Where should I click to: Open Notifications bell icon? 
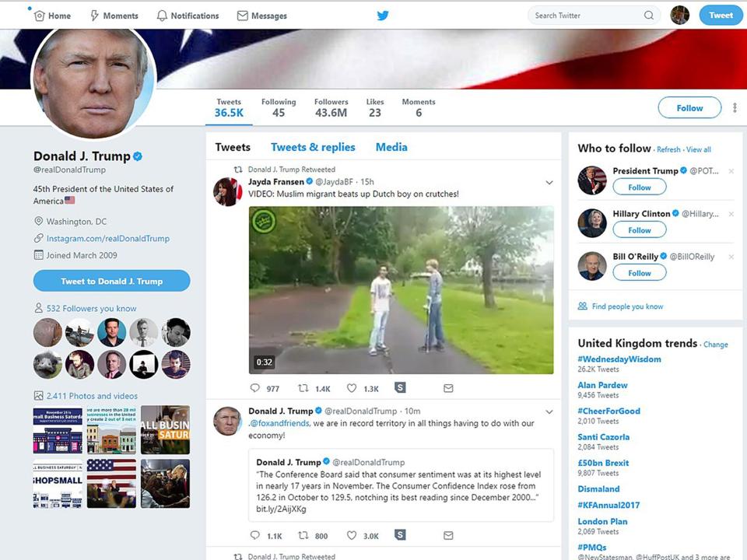pyautogui.click(x=162, y=16)
